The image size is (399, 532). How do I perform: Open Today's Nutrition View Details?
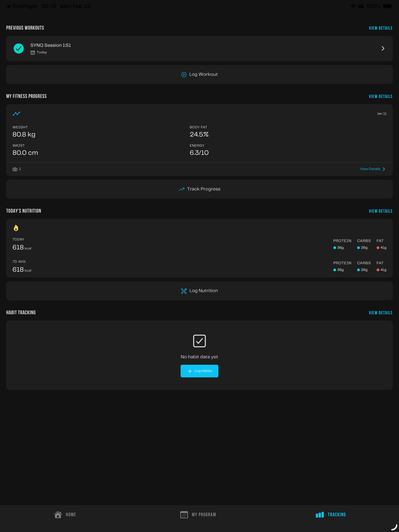point(380,211)
